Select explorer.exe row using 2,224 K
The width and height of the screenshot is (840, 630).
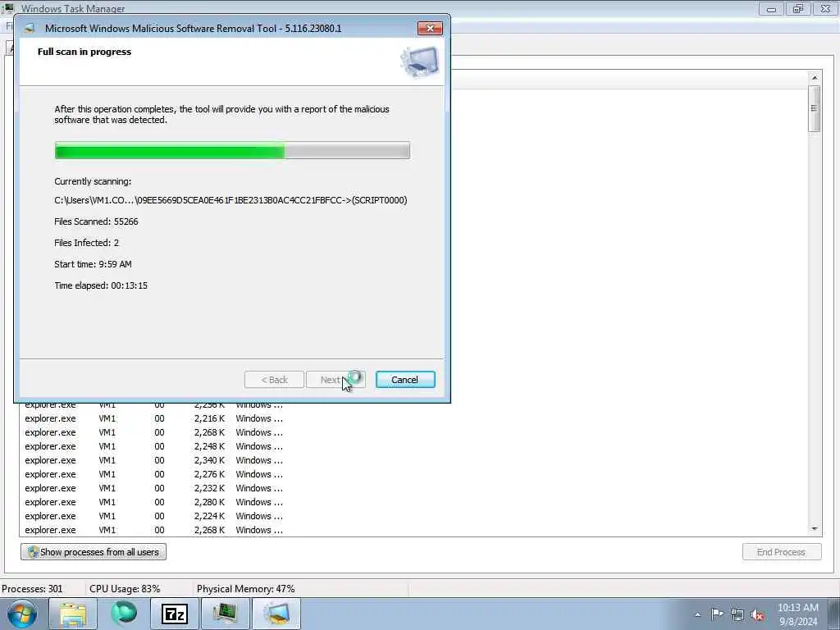point(153,516)
